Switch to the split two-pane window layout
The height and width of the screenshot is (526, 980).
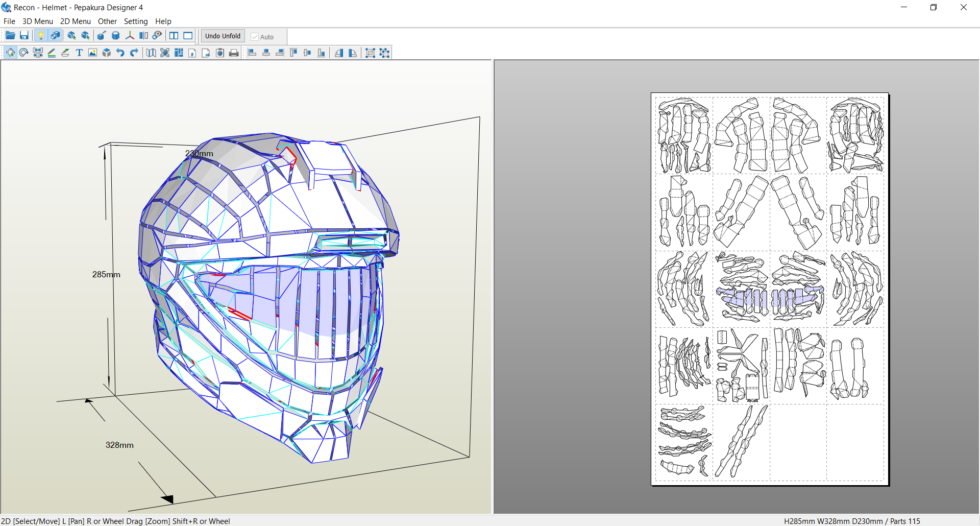click(174, 36)
